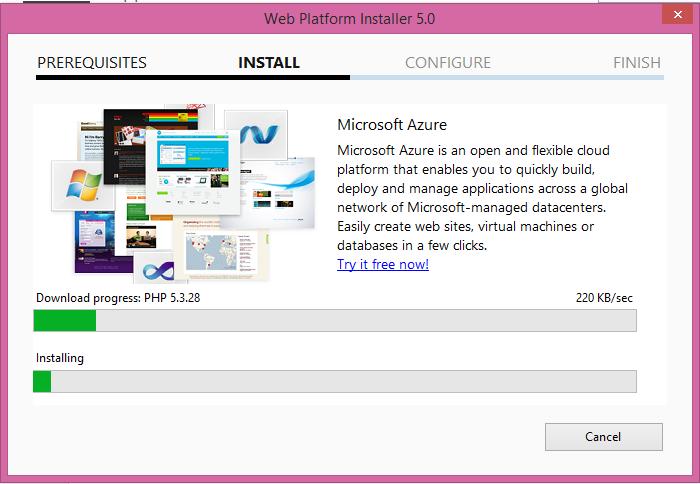Select the PREREQUISITES step tab
The width and height of the screenshot is (700, 484).
[x=92, y=63]
